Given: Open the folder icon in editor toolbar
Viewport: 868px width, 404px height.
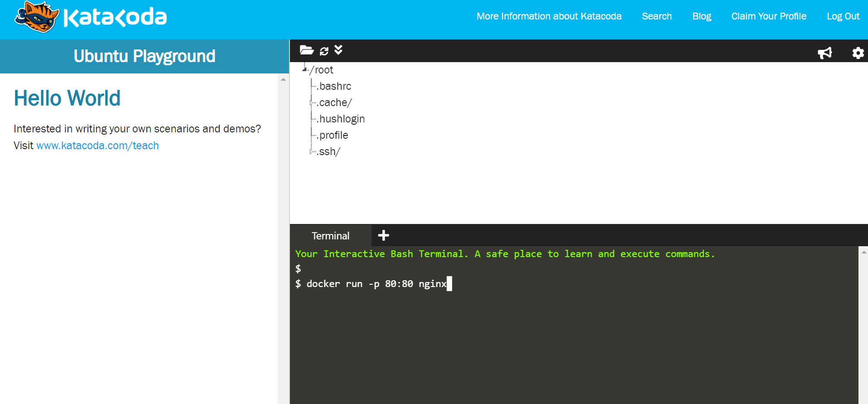Looking at the screenshot, I should pyautogui.click(x=307, y=50).
